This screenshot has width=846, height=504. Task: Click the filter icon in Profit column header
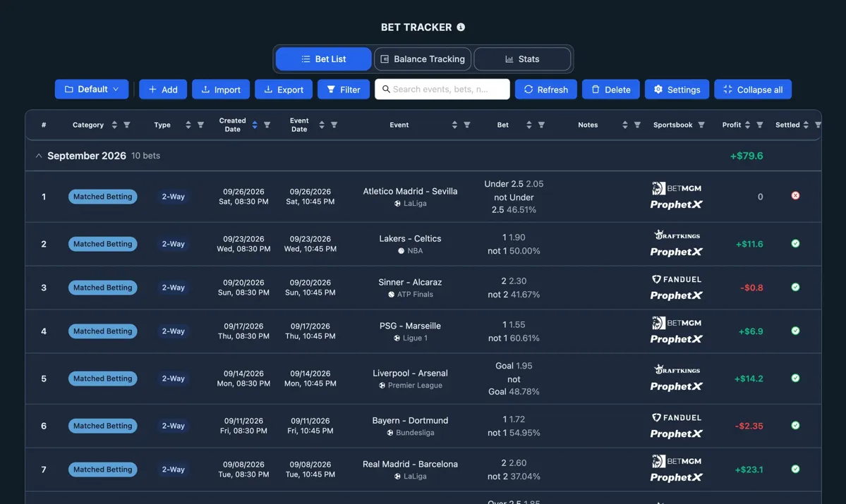760,125
